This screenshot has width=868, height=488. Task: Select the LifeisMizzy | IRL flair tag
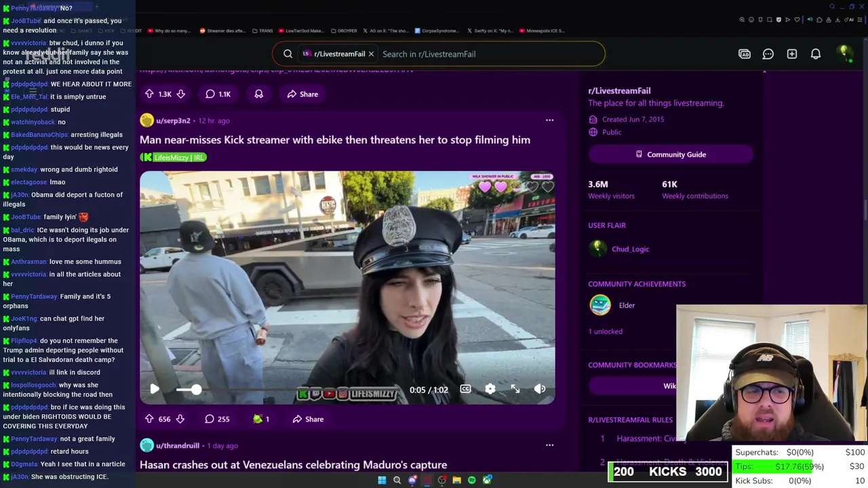pyautogui.click(x=173, y=157)
